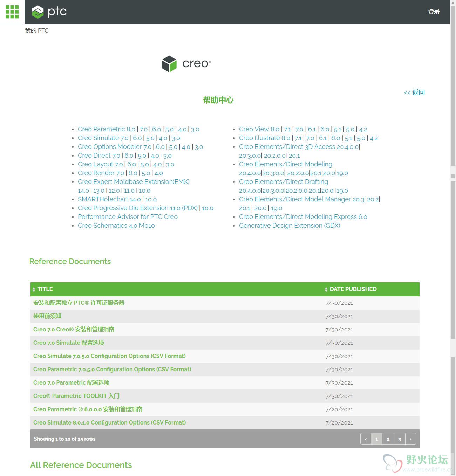Go to page 2 of the documents table
The height and width of the screenshot is (476, 456).
[388, 439]
